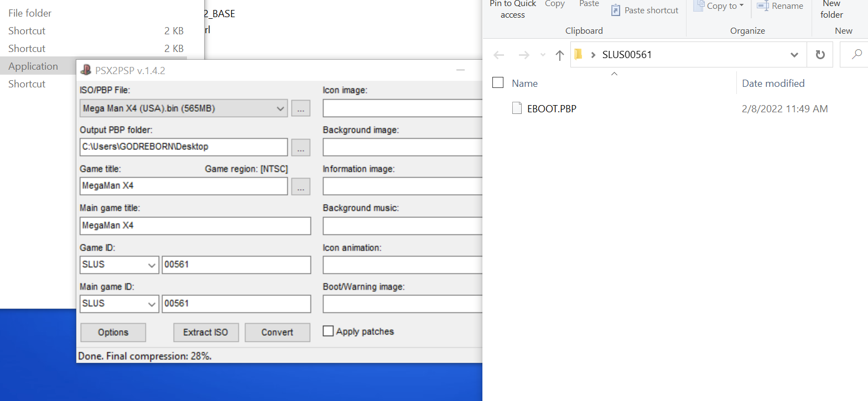Click the Boot/Warning image field
The width and height of the screenshot is (868, 401).
[x=403, y=304]
